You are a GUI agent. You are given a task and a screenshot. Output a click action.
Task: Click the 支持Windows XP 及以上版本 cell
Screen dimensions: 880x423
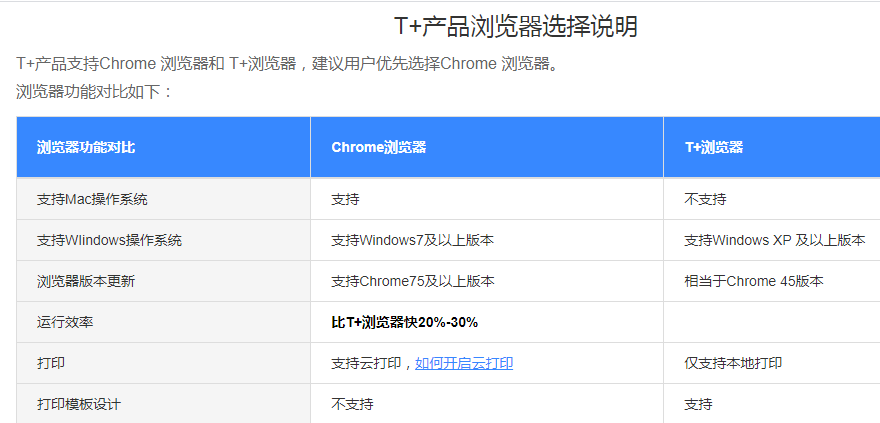tap(774, 240)
